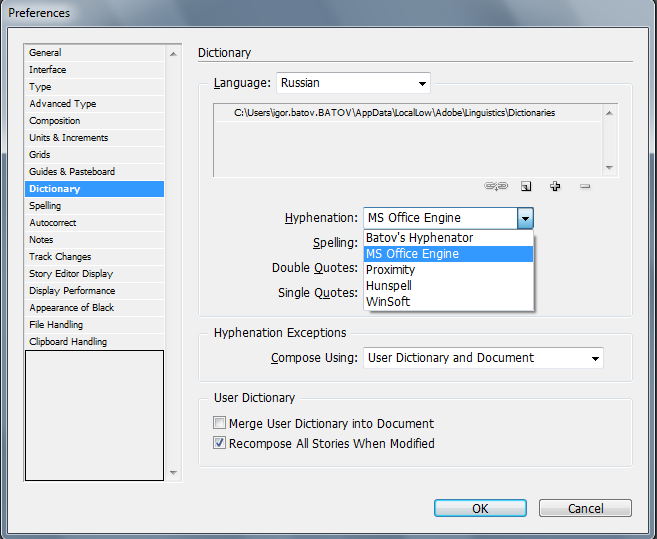The height and width of the screenshot is (539, 657).
Task: Go to Spelling preferences
Action: (94, 206)
